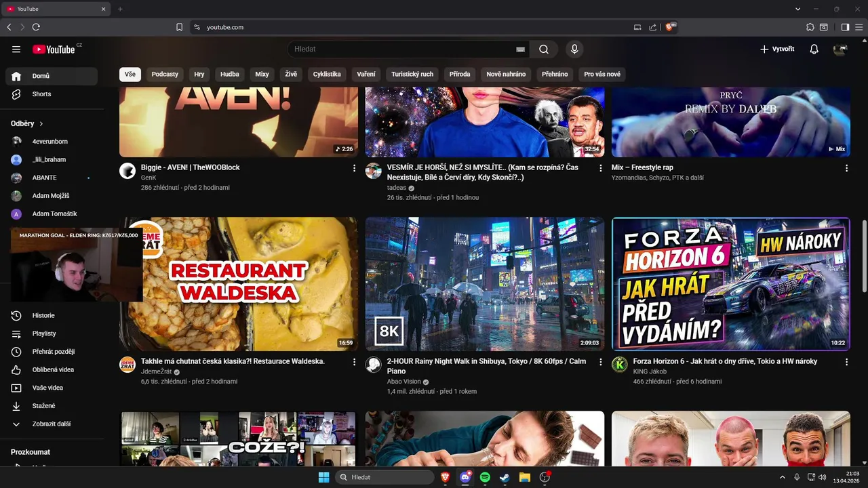The image size is (868, 488).
Task: Open options menu for Mix – Freestyle rap
Action: pos(846,168)
